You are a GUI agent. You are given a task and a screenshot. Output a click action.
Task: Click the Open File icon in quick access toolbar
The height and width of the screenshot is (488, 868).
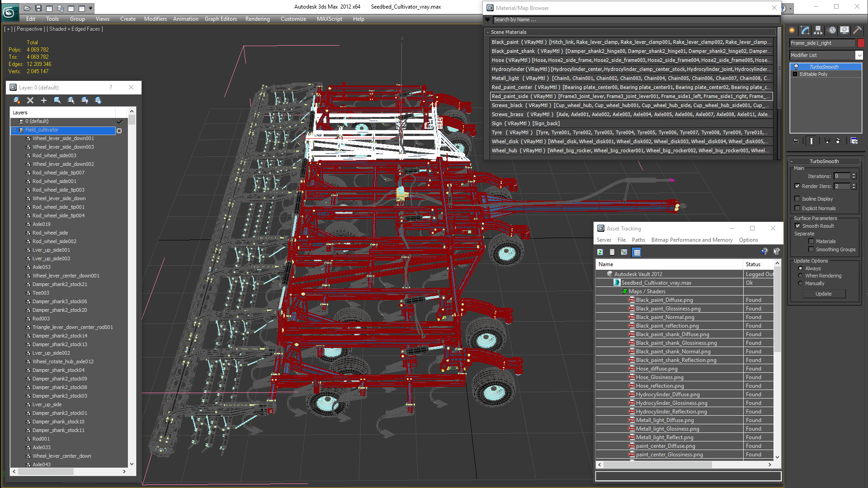click(28, 8)
